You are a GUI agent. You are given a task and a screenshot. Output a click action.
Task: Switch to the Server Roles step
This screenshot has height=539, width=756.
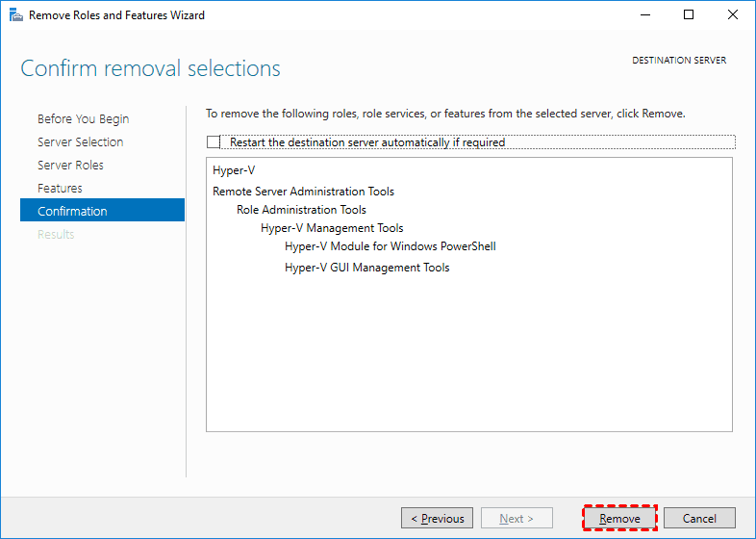coord(70,166)
